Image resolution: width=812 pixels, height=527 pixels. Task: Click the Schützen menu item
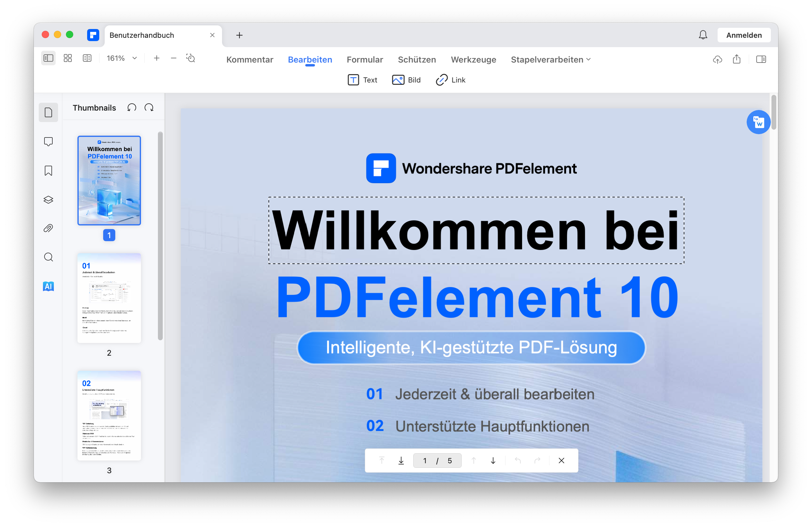[417, 60]
